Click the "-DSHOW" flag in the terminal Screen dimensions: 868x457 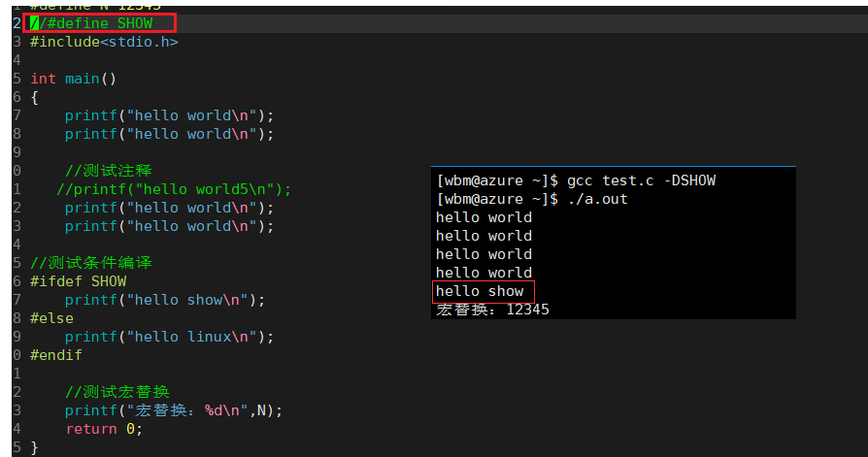pos(689,180)
